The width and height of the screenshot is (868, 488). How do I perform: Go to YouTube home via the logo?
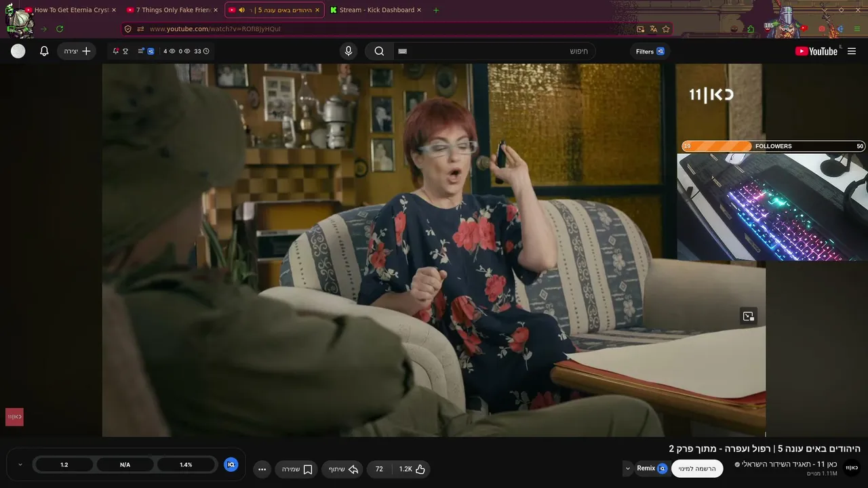816,51
